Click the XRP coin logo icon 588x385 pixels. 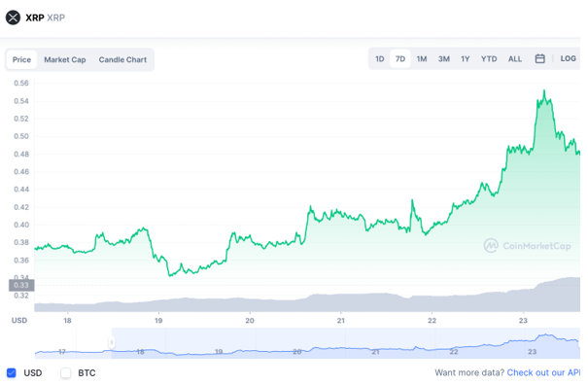[x=13, y=17]
